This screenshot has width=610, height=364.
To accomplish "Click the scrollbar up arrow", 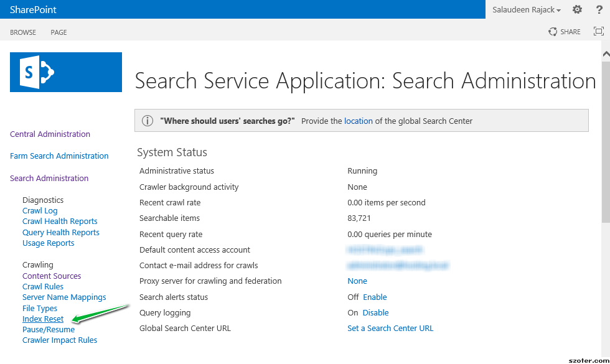I will (605, 54).
